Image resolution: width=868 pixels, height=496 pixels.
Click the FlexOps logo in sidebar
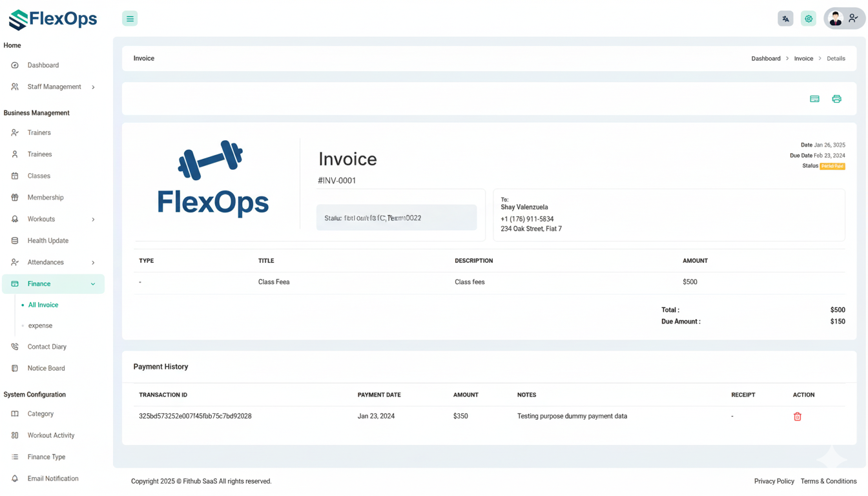53,19
